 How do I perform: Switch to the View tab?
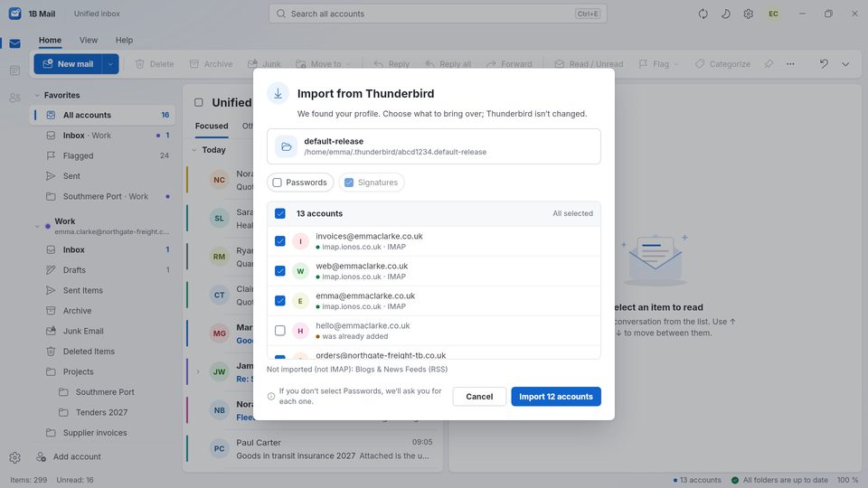click(x=89, y=40)
